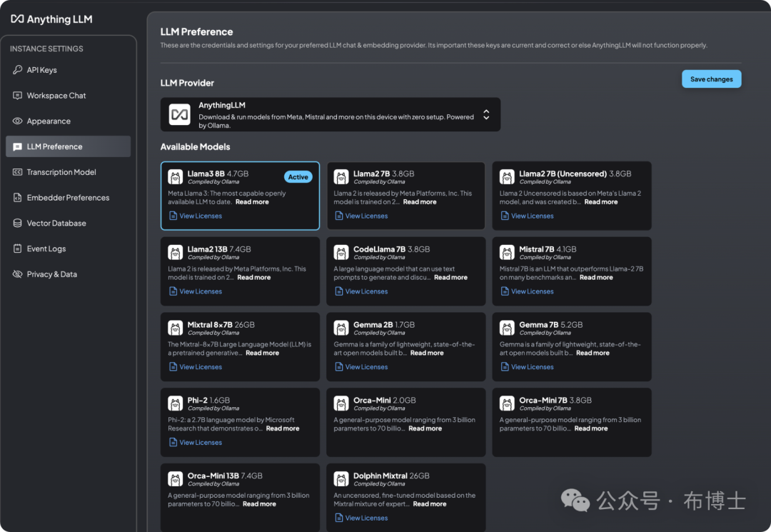Click the Save changes button
The image size is (771, 532).
coord(711,79)
